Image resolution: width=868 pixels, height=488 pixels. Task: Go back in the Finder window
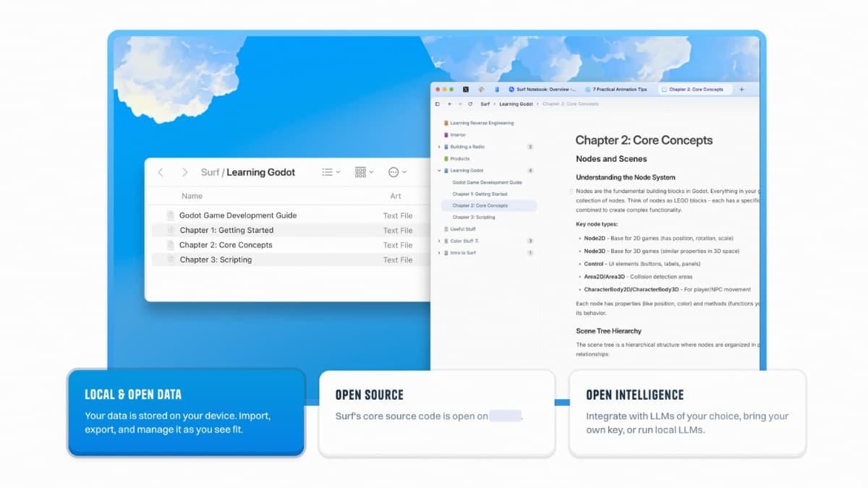(161, 172)
